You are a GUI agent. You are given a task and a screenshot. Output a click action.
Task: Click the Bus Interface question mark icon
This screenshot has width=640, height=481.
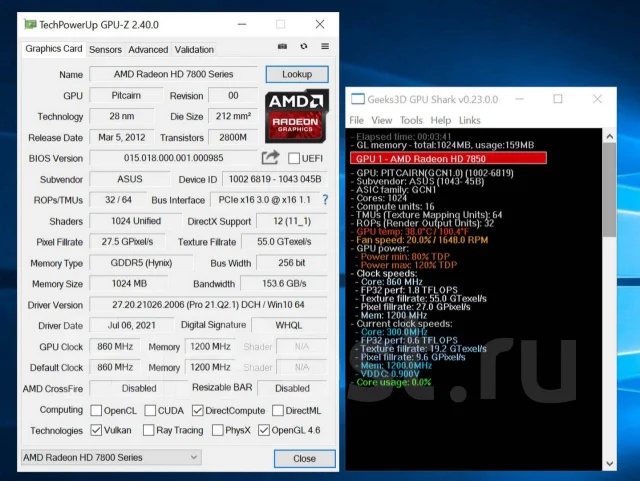[x=325, y=200]
